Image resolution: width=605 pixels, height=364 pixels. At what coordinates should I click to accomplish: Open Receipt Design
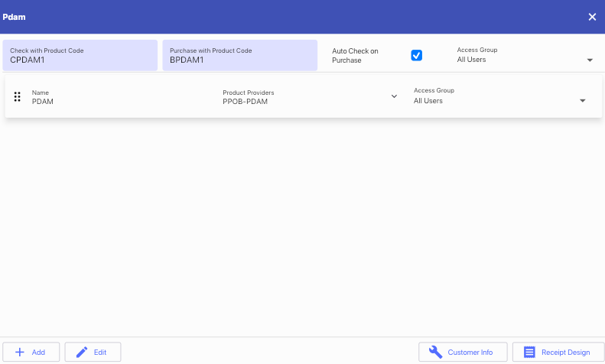click(x=558, y=352)
